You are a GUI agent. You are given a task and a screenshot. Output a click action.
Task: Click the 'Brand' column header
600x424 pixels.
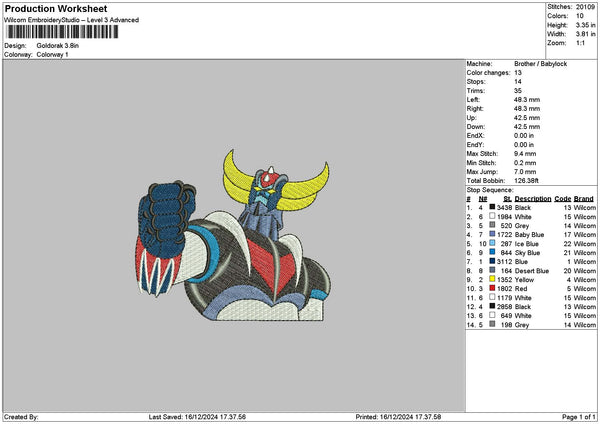[584, 199]
